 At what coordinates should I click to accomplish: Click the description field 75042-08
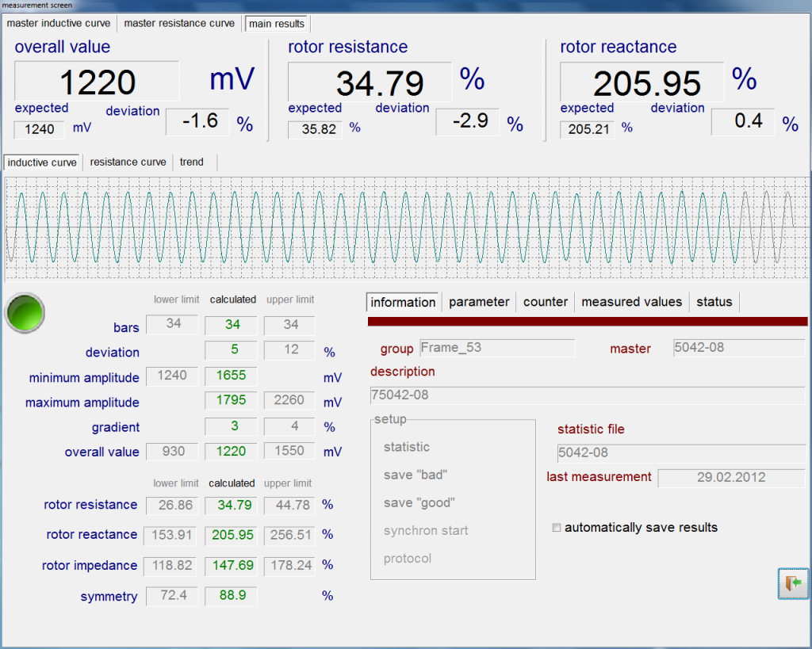[x=587, y=395]
